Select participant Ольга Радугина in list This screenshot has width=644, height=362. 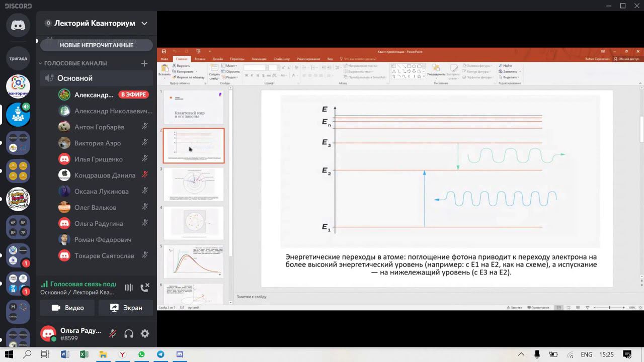click(105, 223)
